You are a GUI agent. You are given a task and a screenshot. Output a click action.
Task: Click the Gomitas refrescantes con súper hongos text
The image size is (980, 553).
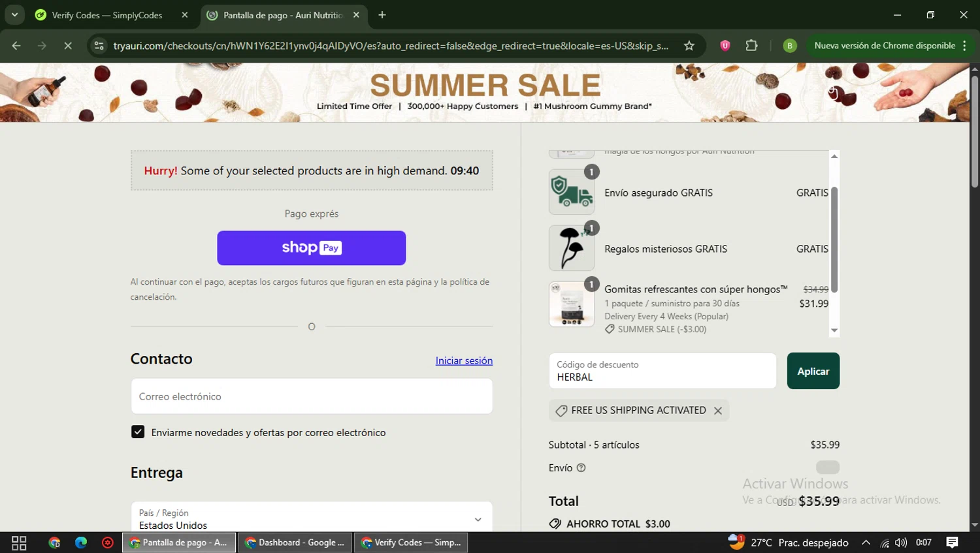pyautogui.click(x=696, y=289)
